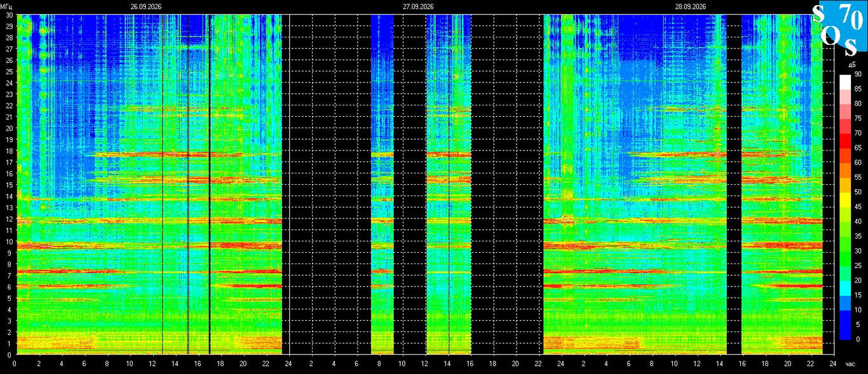Click the МГц frequency axis unit label

click(x=7, y=6)
